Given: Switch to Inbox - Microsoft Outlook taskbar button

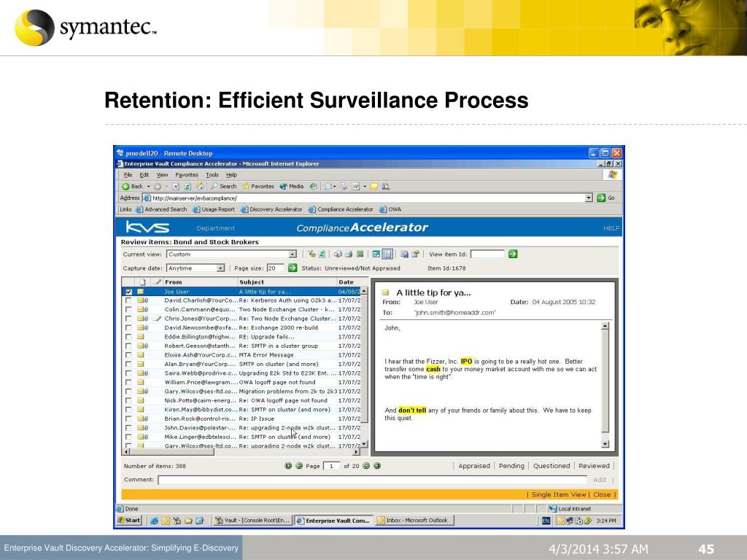Looking at the screenshot, I should click(x=414, y=521).
